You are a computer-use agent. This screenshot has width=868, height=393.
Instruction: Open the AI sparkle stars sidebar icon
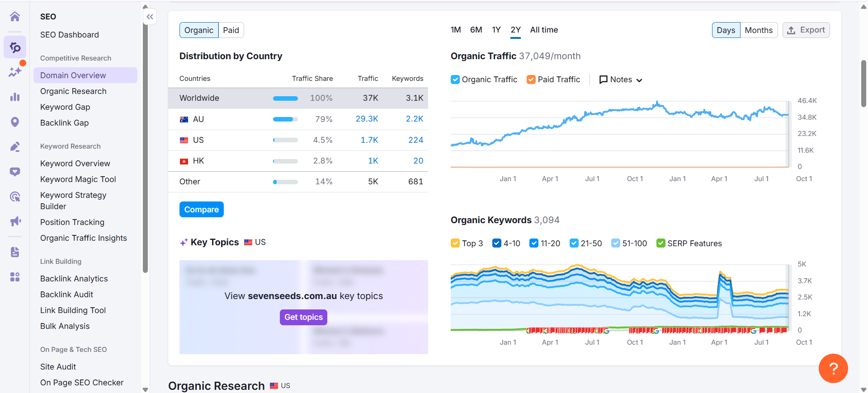(15, 71)
